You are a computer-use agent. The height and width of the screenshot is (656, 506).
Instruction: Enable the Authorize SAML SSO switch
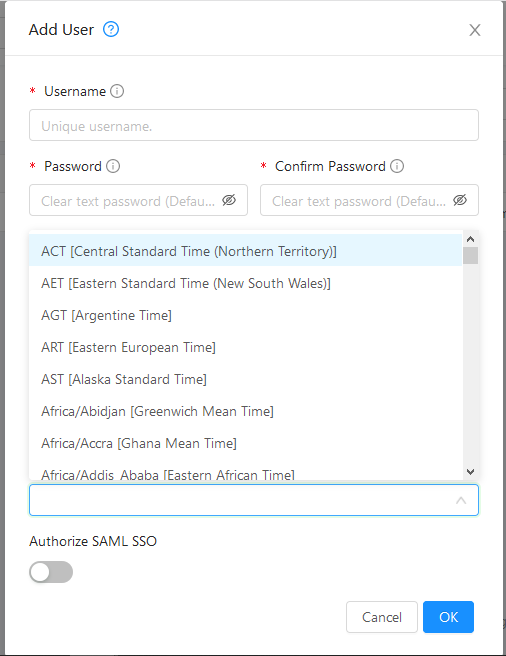click(x=51, y=572)
